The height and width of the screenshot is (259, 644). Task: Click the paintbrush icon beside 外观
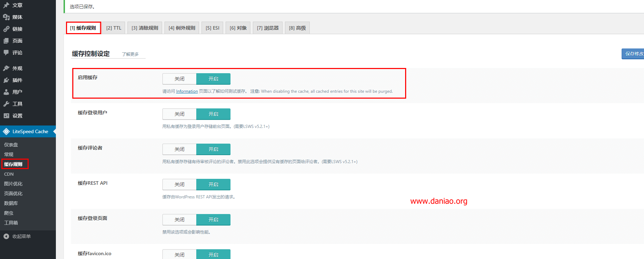(6, 68)
